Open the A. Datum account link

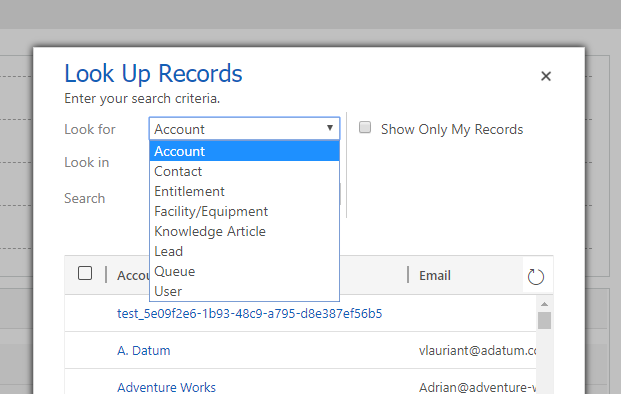click(144, 350)
